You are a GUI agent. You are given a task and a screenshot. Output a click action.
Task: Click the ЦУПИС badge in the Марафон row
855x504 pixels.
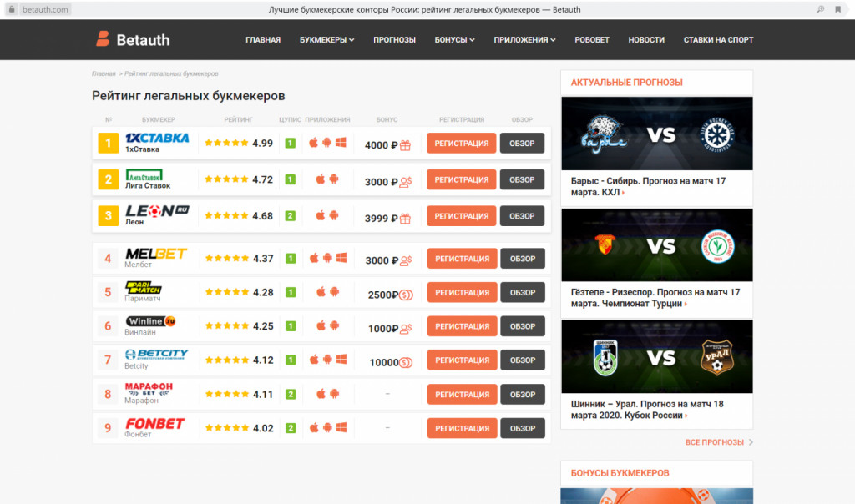291,394
